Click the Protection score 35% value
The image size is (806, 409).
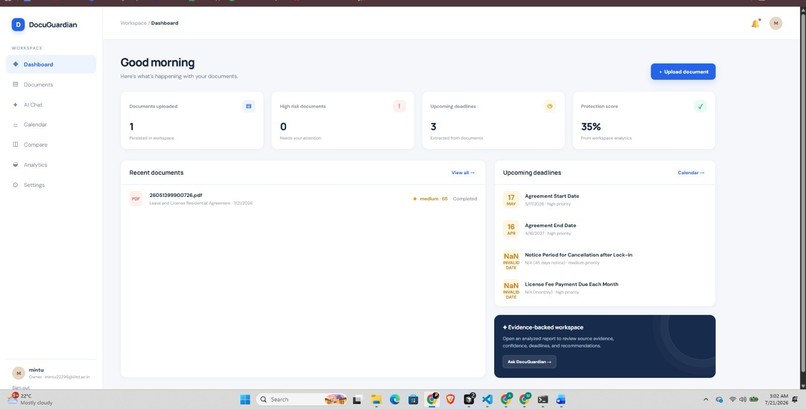coord(591,126)
